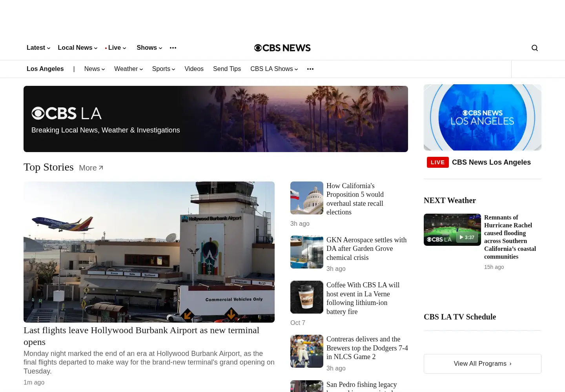
Task: Click the CBS LA TV Schedule heading
Action: [x=460, y=317]
